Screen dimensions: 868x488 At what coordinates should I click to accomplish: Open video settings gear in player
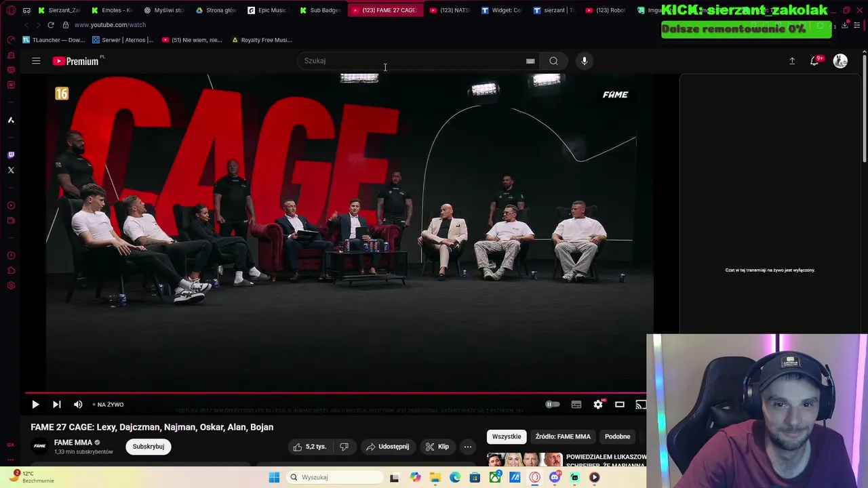tap(598, 405)
